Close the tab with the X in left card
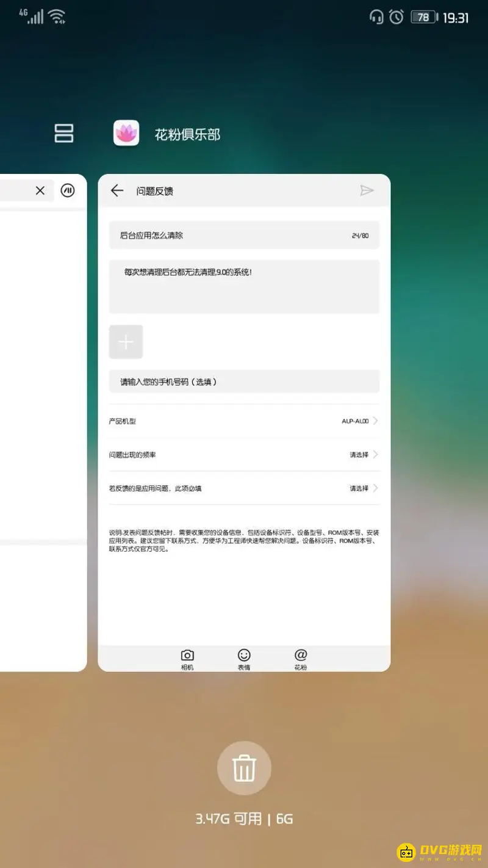The height and width of the screenshot is (868, 488). pyautogui.click(x=40, y=190)
